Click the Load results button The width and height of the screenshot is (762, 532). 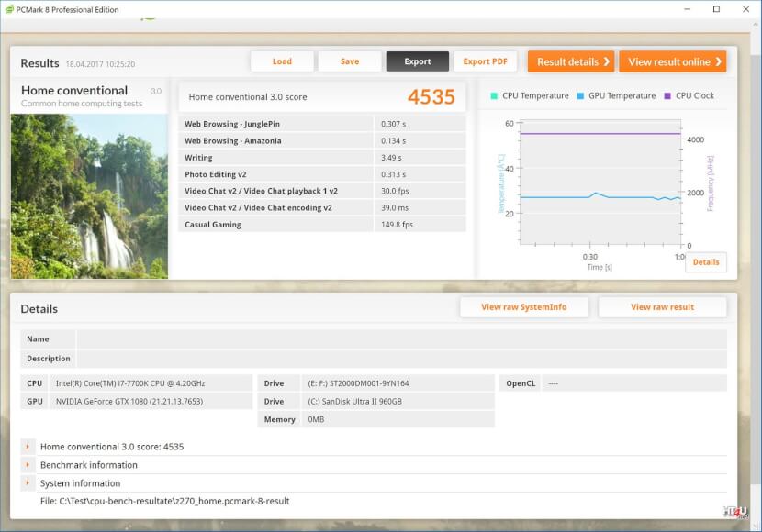(282, 61)
